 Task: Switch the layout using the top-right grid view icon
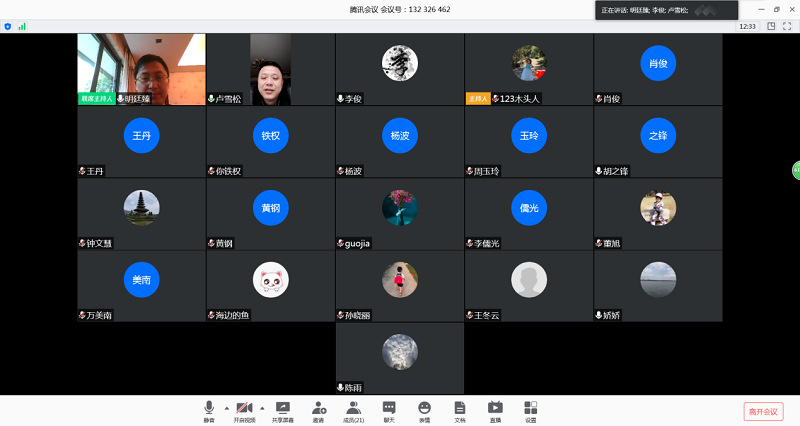(x=769, y=26)
